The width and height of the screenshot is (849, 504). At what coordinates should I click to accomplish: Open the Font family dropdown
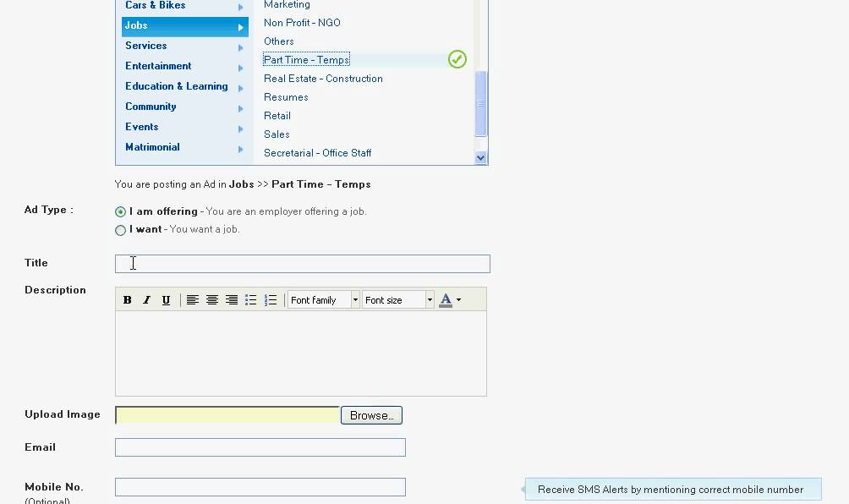pos(324,300)
